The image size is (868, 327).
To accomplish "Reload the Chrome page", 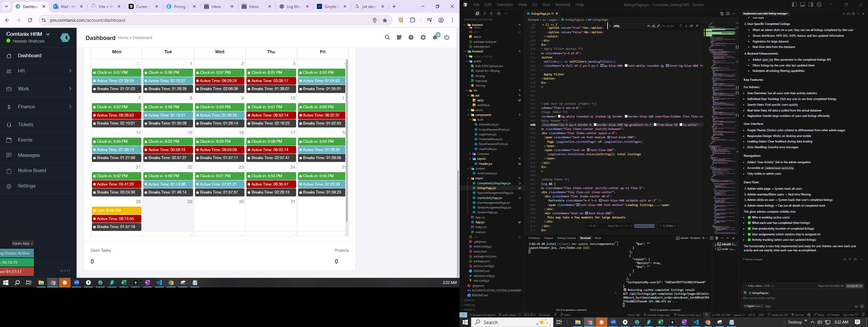I will [x=30, y=20].
